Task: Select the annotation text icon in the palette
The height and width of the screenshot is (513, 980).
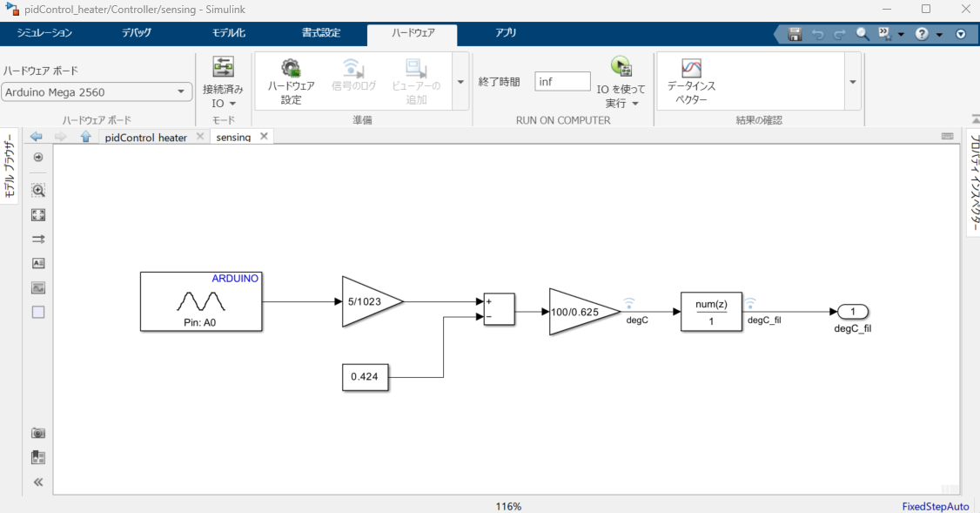Action: click(37, 263)
